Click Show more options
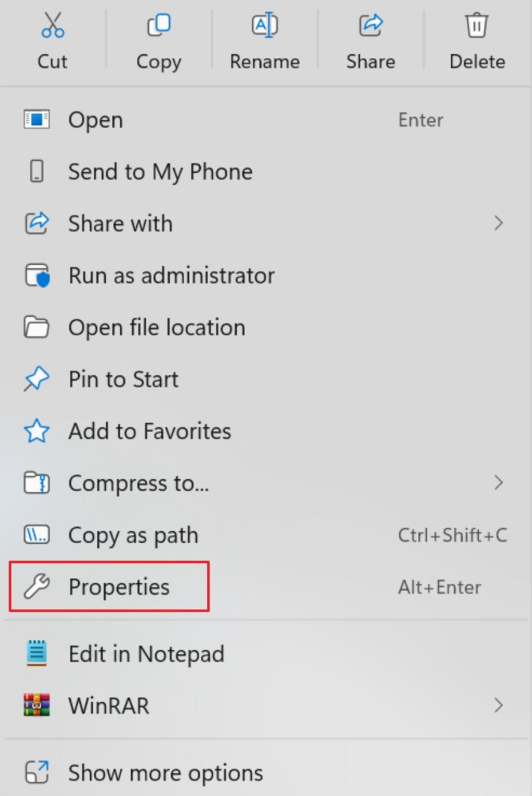The width and height of the screenshot is (532, 796). [x=165, y=773]
